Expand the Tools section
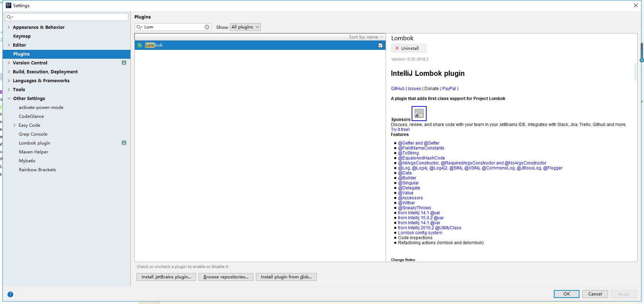The image size is (644, 304). (x=9, y=89)
